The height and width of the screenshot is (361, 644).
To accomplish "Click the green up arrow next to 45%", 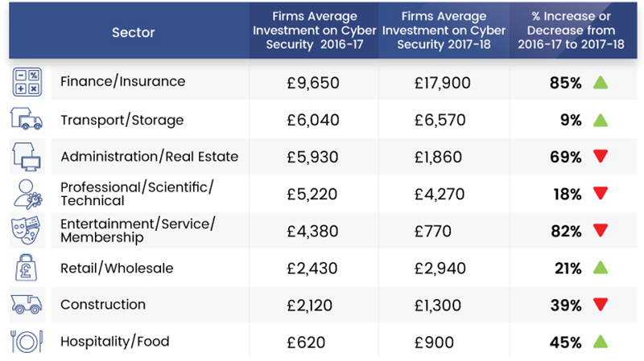I will [x=599, y=343].
